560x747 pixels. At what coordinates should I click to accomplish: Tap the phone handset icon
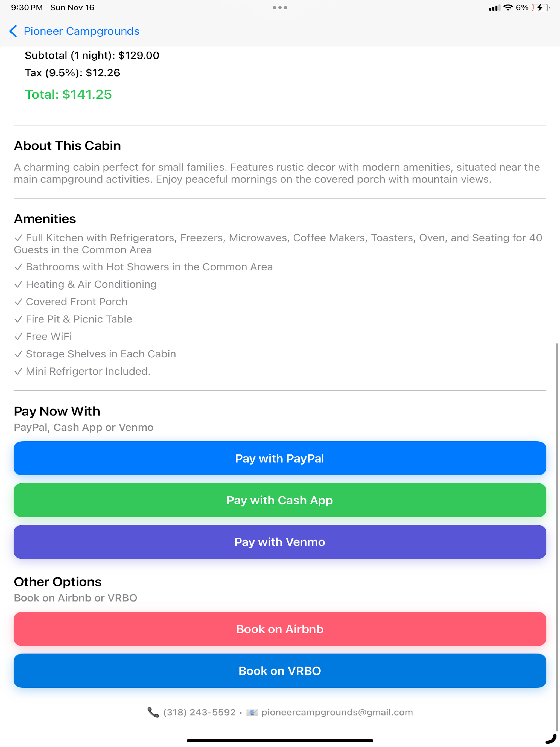tap(153, 712)
